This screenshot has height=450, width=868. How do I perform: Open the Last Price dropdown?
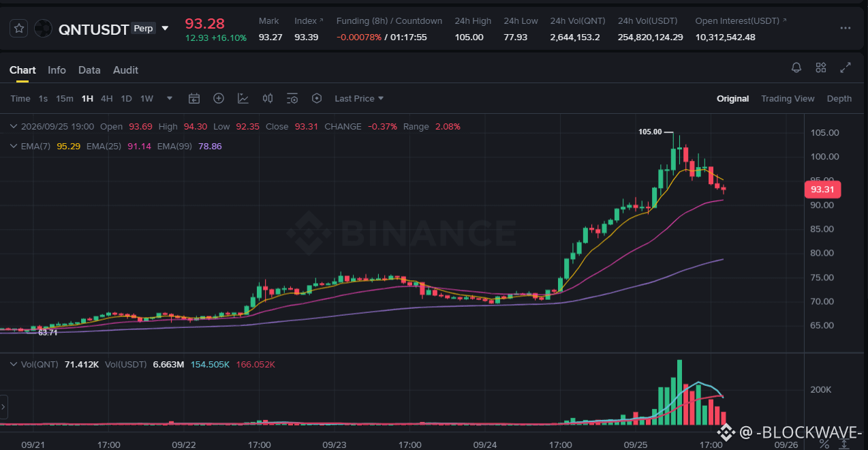pos(359,98)
